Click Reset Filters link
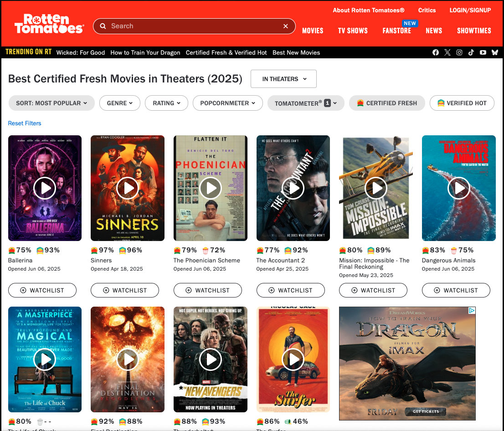Viewport: 504px width, 431px height. (x=25, y=123)
